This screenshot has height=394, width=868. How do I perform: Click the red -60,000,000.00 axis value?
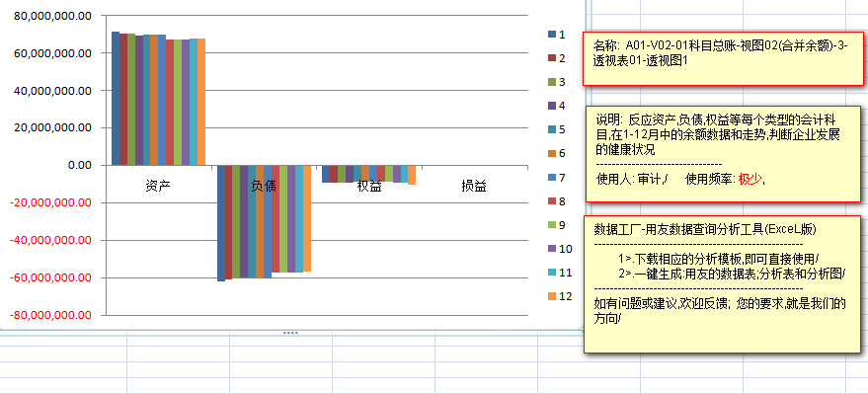[x=51, y=277]
